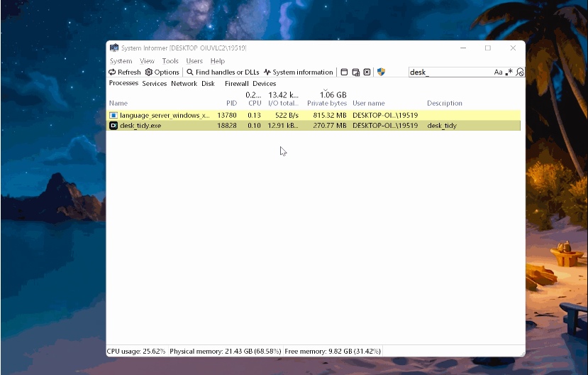This screenshot has height=375, width=588.
Task: Click I/O total value 522 B/s
Action: (287, 115)
